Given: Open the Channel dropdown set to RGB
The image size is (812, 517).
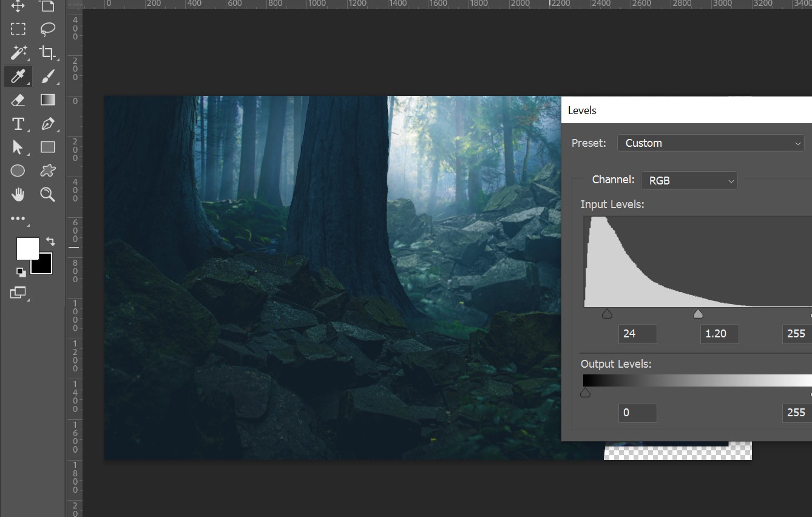Looking at the screenshot, I should click(x=689, y=180).
